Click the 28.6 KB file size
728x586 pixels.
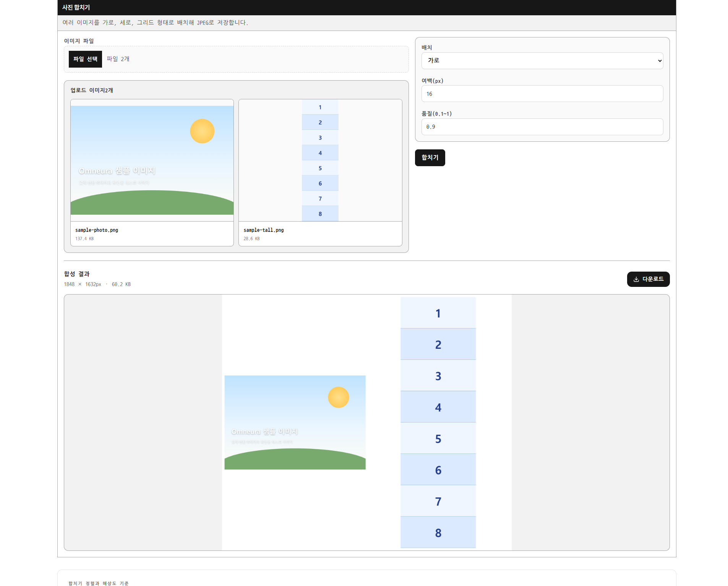[251, 239]
